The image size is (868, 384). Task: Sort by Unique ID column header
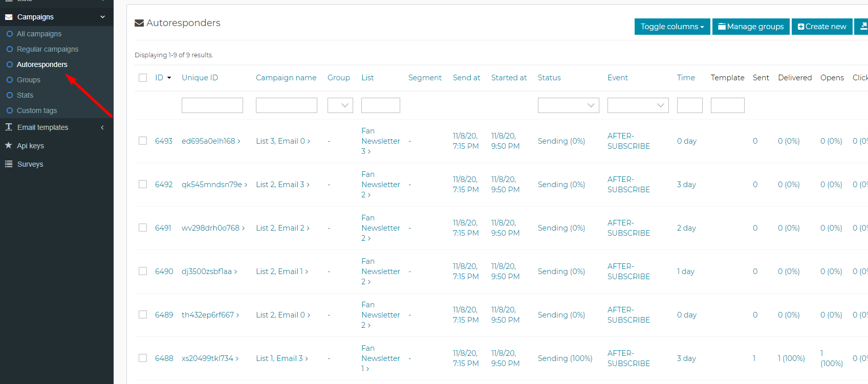tap(200, 78)
